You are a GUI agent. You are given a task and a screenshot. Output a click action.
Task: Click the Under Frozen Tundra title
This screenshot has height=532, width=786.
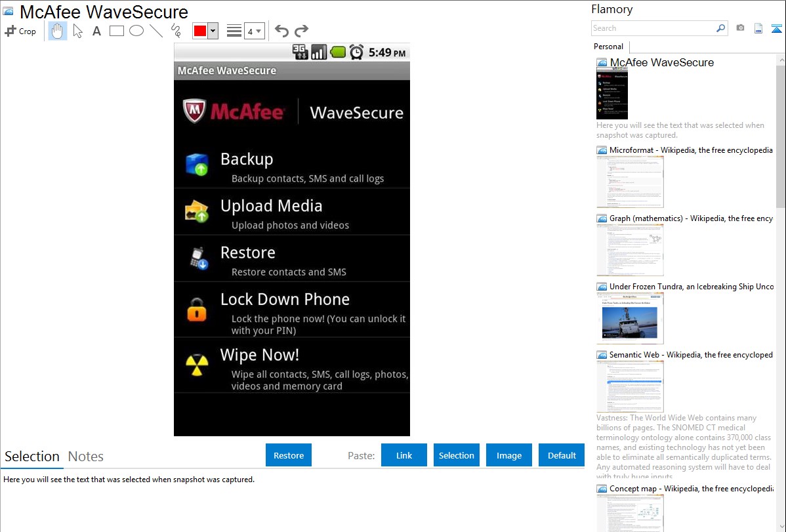(692, 286)
